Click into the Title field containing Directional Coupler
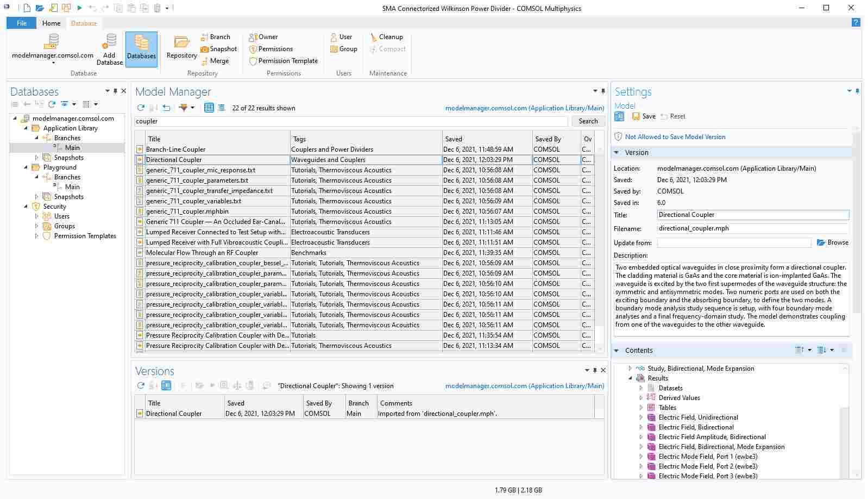Image resolution: width=868 pixels, height=499 pixels. (752, 215)
